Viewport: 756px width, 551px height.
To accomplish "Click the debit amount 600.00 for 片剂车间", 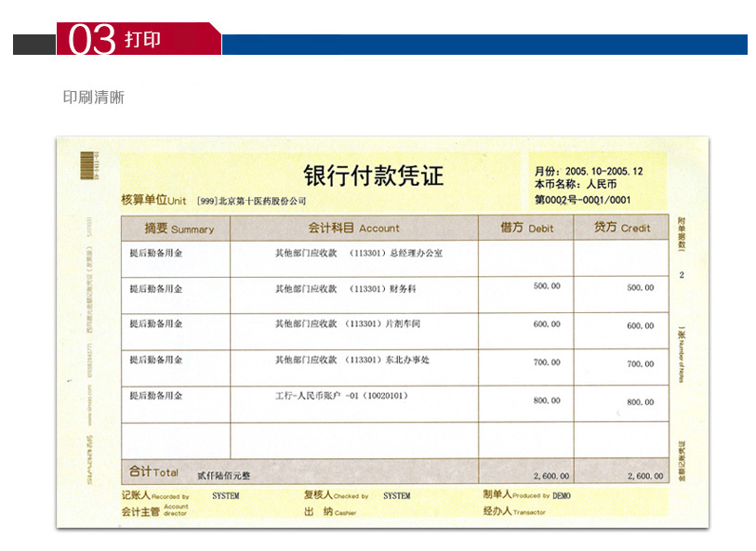I will coord(547,324).
